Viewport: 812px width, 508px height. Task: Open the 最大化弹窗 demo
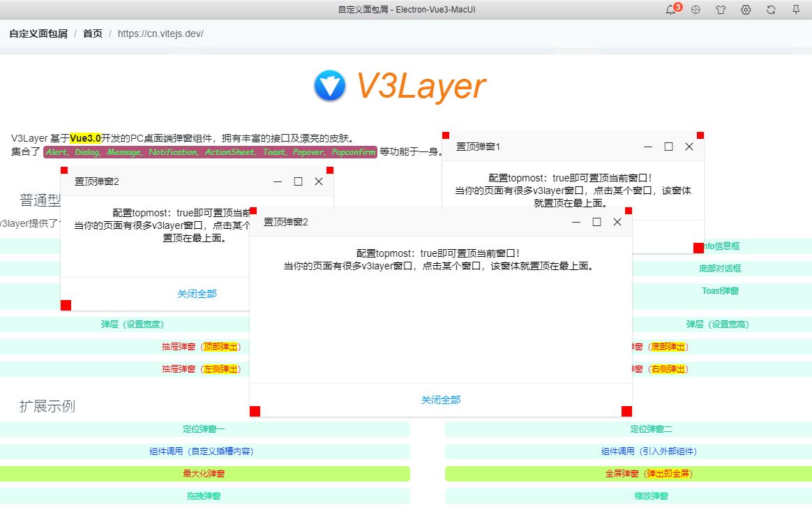click(x=203, y=473)
